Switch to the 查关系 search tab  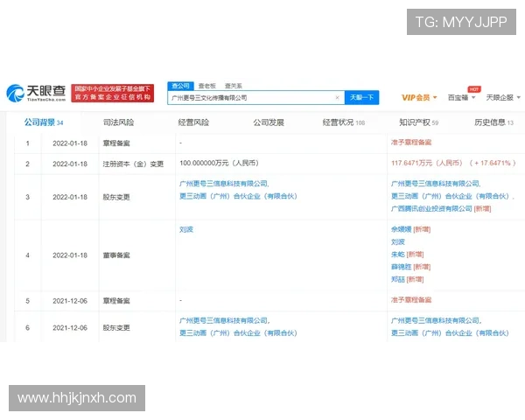(x=234, y=86)
